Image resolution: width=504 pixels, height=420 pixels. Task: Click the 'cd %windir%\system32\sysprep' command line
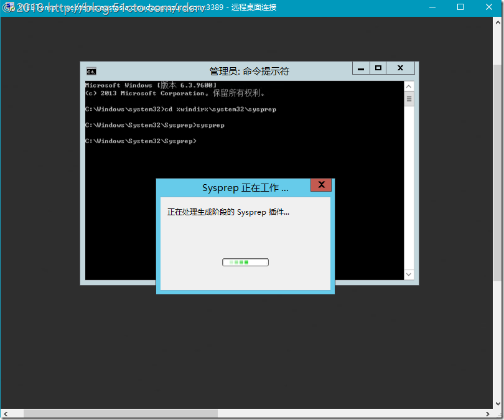tap(220, 110)
